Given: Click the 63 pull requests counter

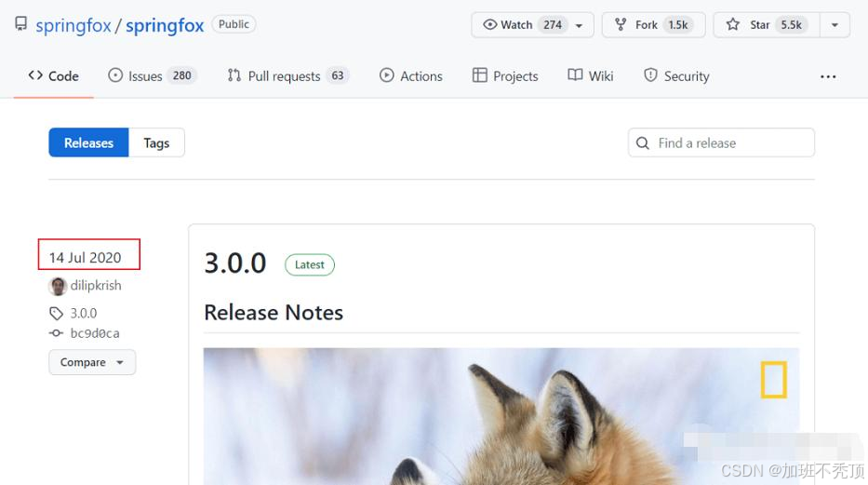Looking at the screenshot, I should (x=338, y=75).
